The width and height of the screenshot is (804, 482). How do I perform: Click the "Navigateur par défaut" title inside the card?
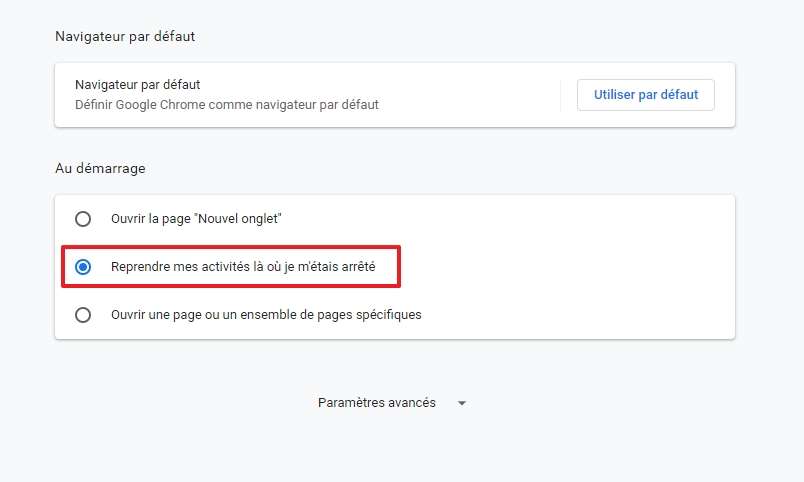pos(145,85)
